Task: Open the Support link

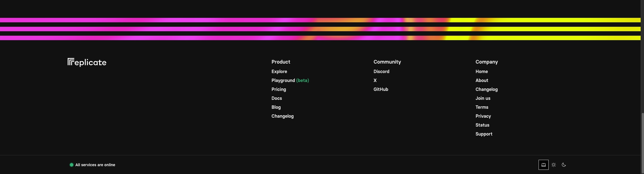Action: 484,134
